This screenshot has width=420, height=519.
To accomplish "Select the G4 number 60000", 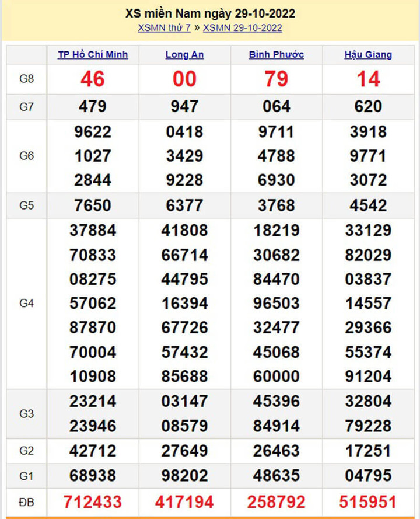I will 276,377.
